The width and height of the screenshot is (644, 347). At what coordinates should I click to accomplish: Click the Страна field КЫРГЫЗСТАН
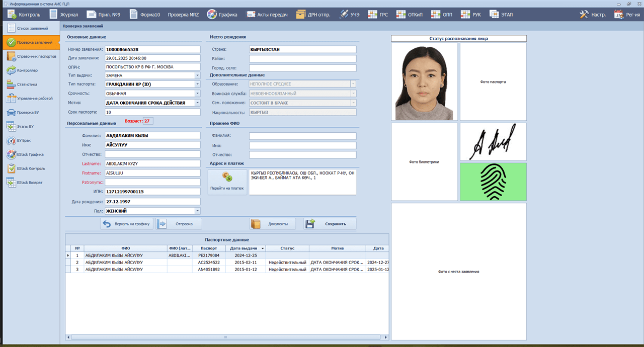pos(302,49)
